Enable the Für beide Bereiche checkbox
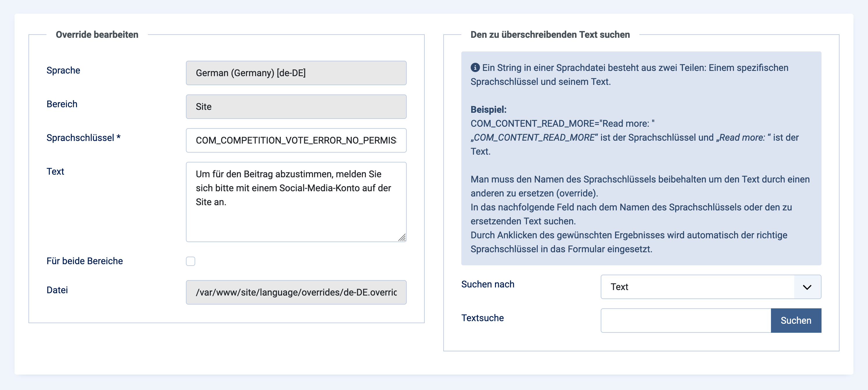The height and width of the screenshot is (390, 868). (190, 261)
